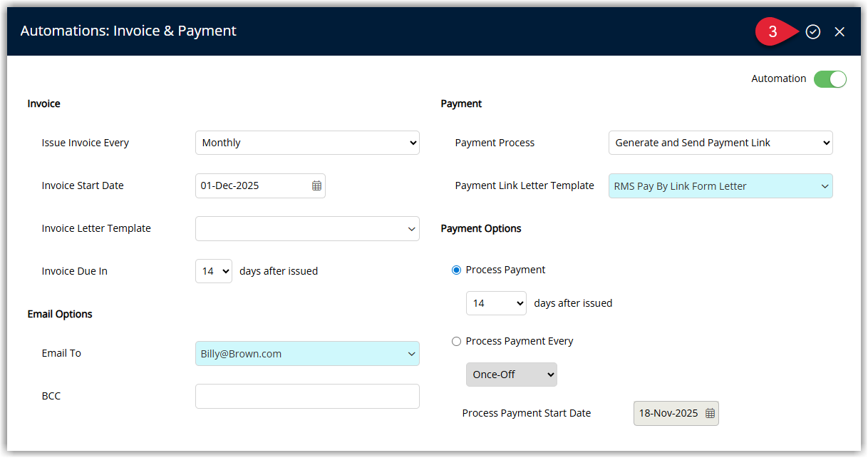Screen dimensions: 868x458
Task: Click the Payment Options heading
Action: (481, 228)
